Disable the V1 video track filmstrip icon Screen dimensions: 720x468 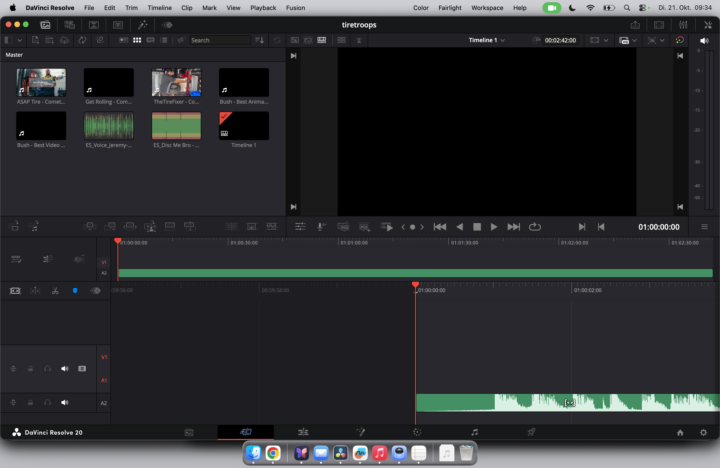click(x=82, y=369)
